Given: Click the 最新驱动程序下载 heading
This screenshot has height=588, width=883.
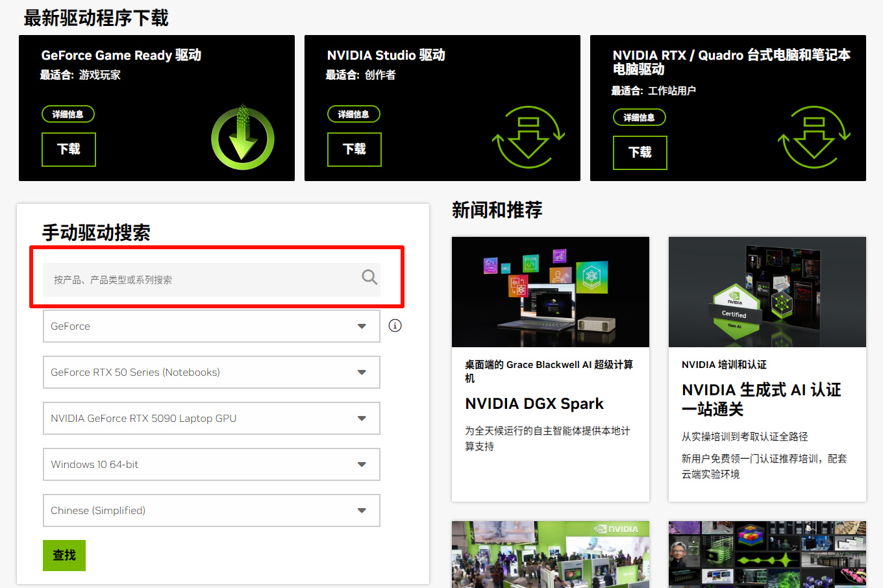Looking at the screenshot, I should click(x=96, y=18).
